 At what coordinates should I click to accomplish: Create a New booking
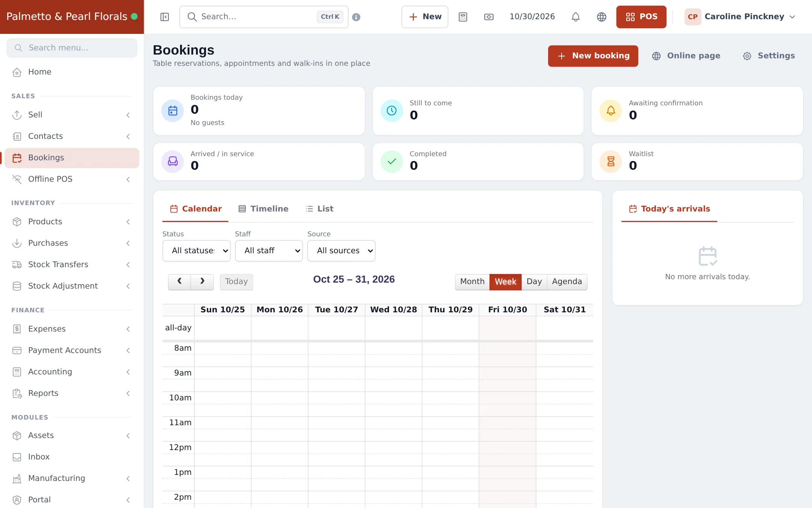point(593,56)
